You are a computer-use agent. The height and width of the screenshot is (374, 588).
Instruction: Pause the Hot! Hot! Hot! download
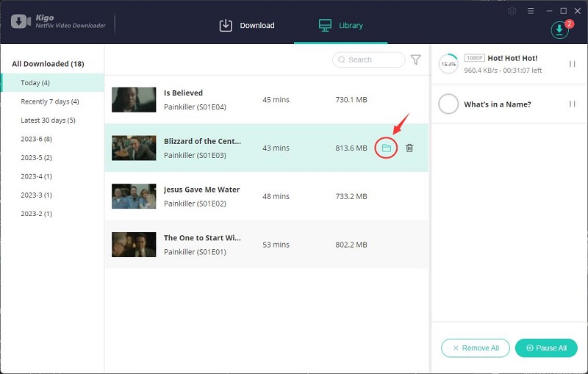[573, 64]
